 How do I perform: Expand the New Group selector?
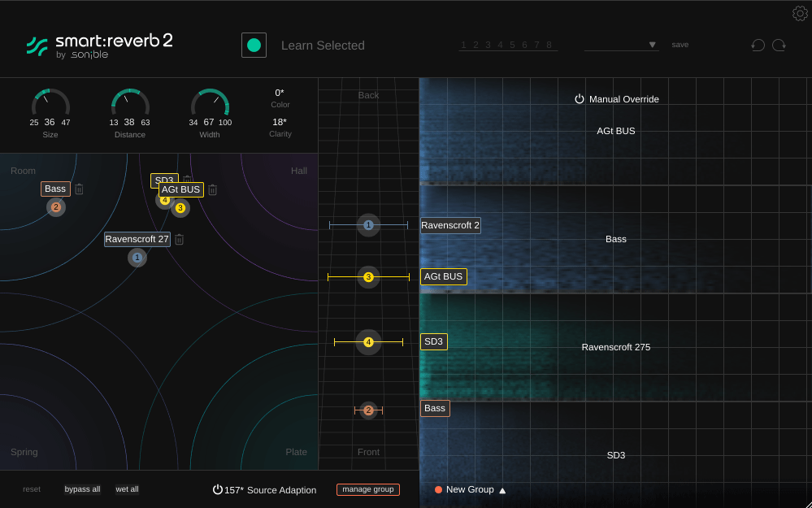point(502,490)
